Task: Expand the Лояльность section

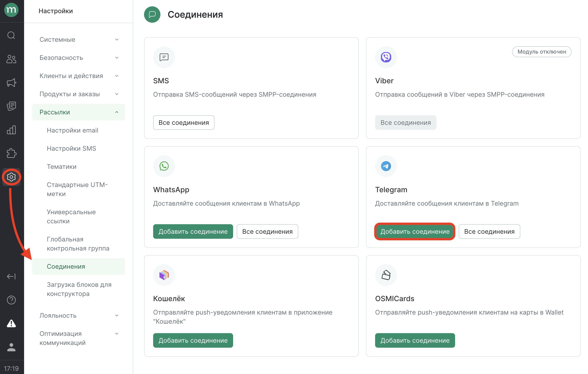Action: click(78, 315)
